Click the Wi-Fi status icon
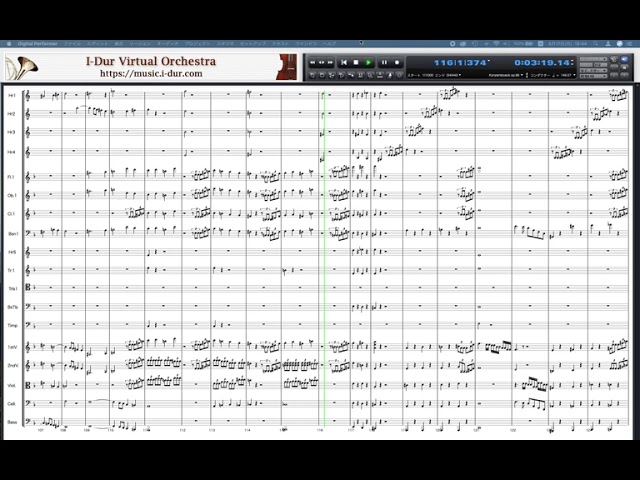This screenshot has width=640, height=480. (x=496, y=44)
